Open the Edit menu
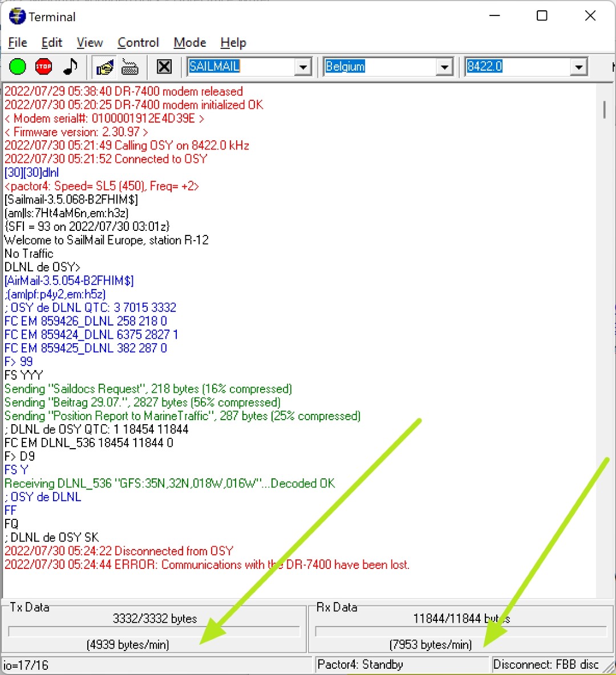The width and height of the screenshot is (616, 675). pos(52,43)
